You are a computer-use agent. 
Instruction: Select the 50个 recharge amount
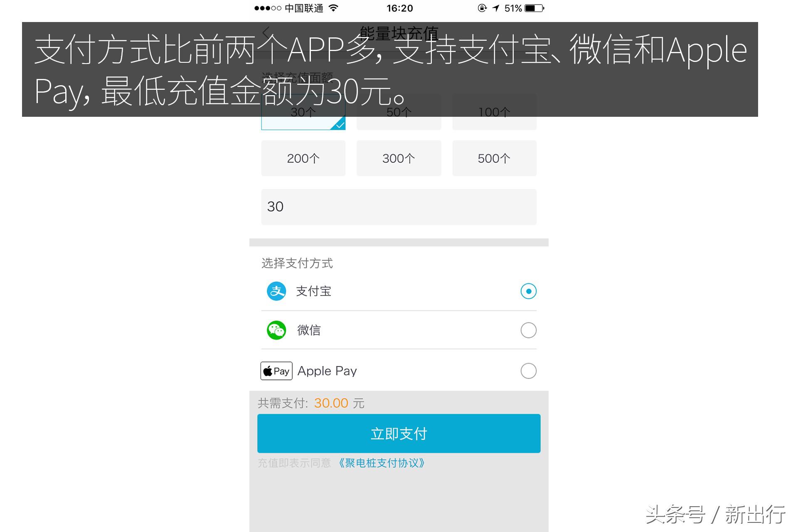coord(398,111)
